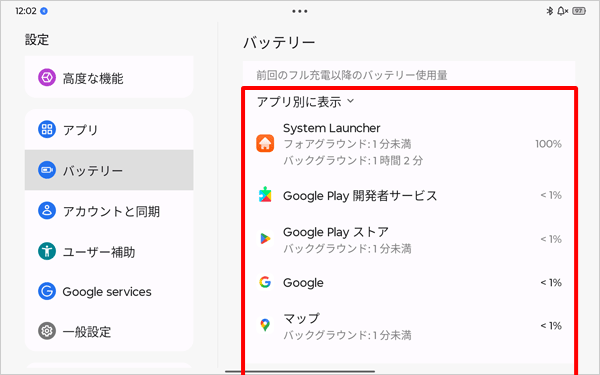Open Google Play ストア usage entry
600x375 pixels.
point(409,240)
